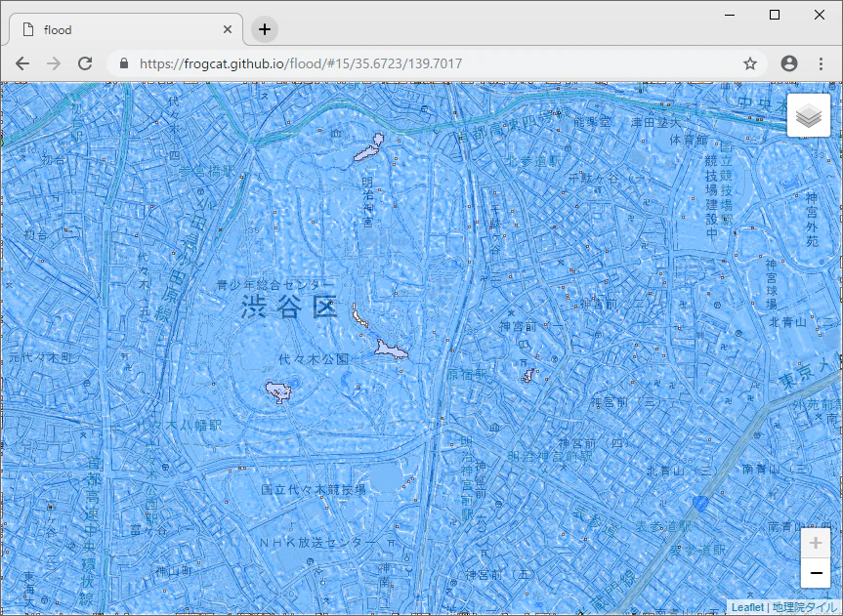The height and width of the screenshot is (616, 843).
Task: Click the 神山町 label on the map
Action: [174, 570]
